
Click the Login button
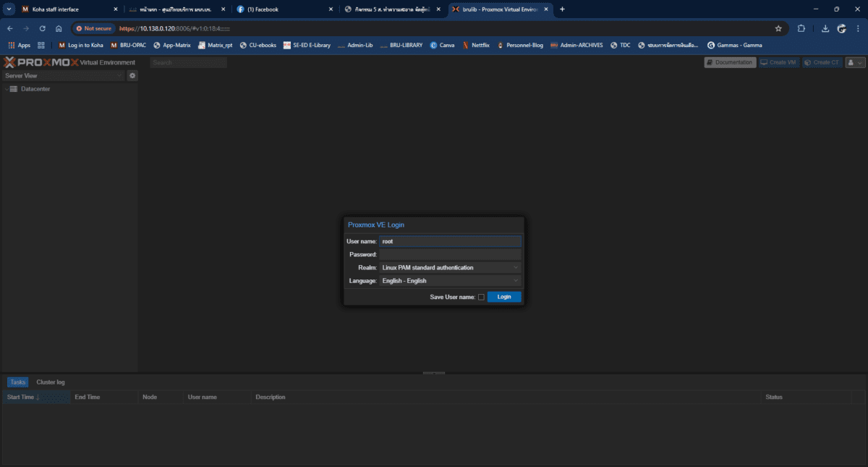[504, 297]
